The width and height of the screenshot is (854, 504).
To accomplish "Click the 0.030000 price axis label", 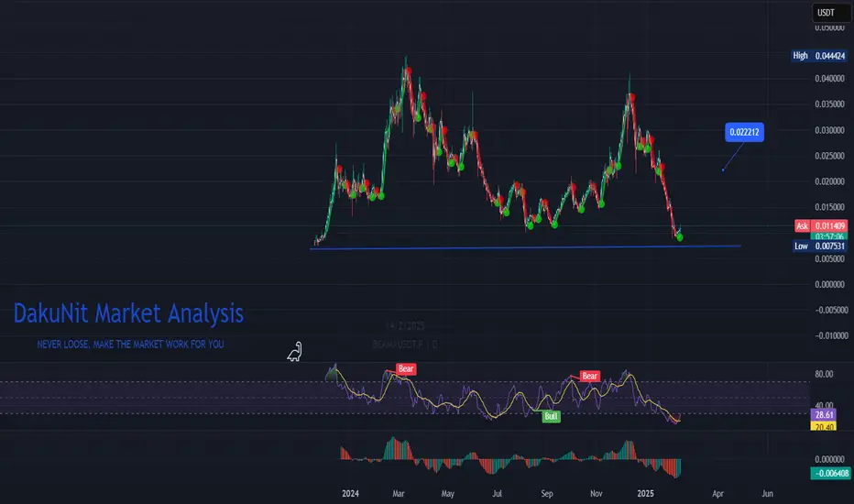I will click(x=829, y=130).
